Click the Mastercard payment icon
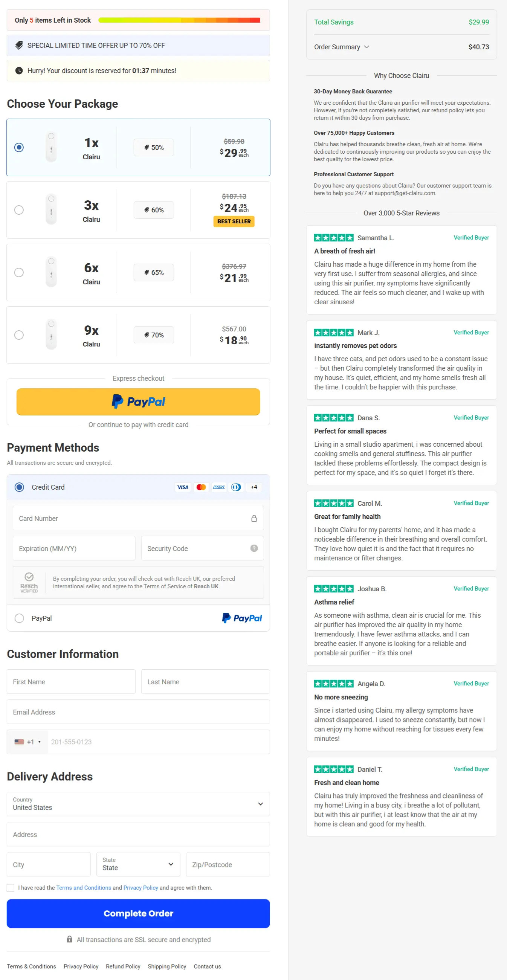Viewport: 507px width, 980px height. pos(201,487)
